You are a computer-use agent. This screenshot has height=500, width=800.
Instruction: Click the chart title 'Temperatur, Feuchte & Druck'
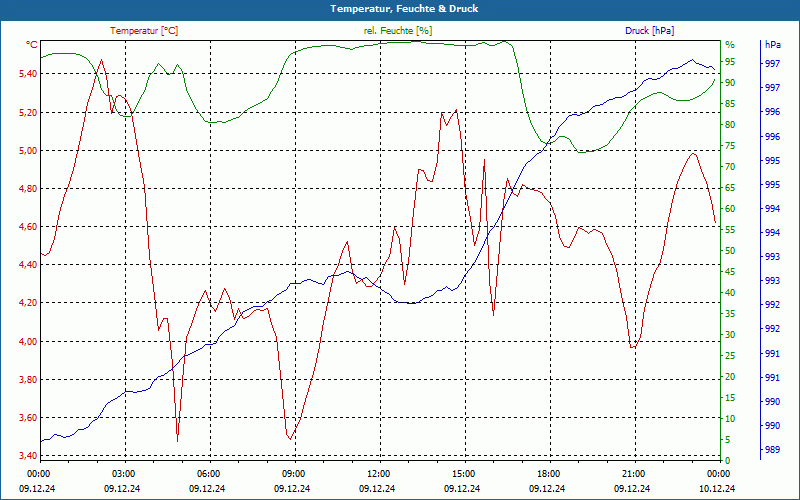[404, 9]
